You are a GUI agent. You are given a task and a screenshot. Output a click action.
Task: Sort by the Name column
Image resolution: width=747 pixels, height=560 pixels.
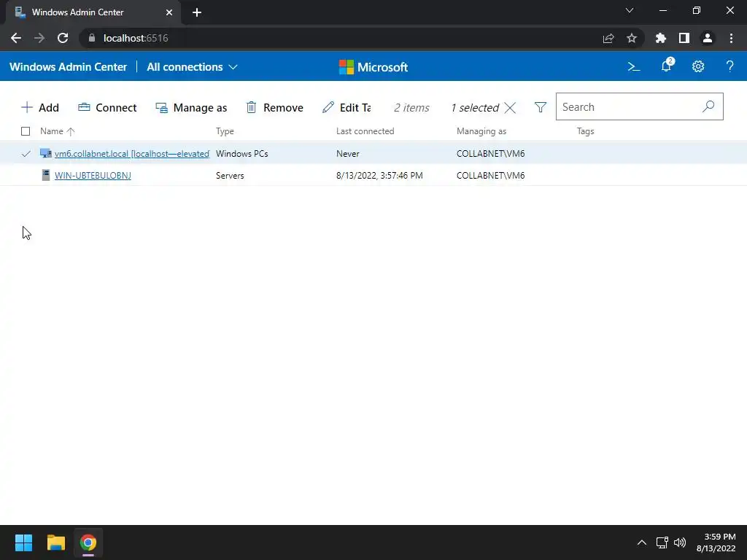[x=57, y=131]
